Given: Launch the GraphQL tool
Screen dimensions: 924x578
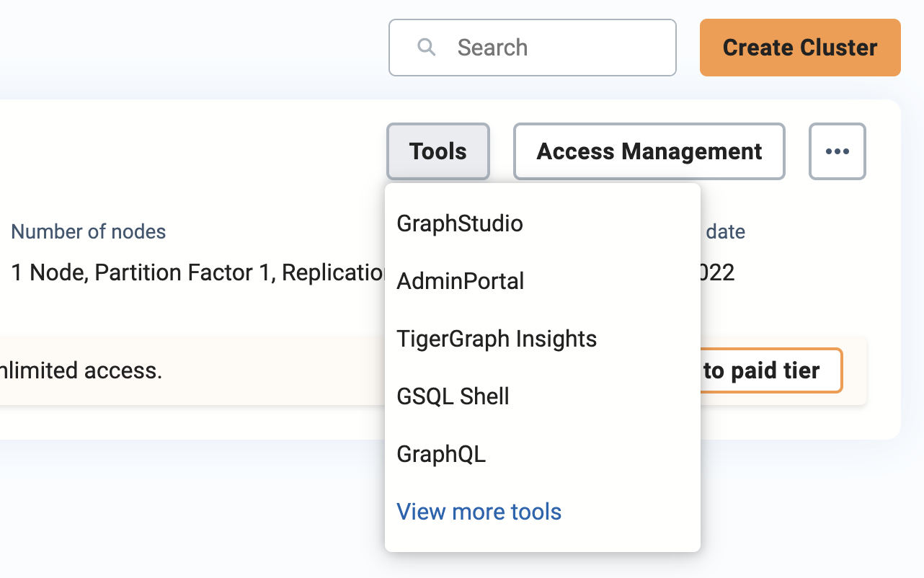Looking at the screenshot, I should [440, 454].
